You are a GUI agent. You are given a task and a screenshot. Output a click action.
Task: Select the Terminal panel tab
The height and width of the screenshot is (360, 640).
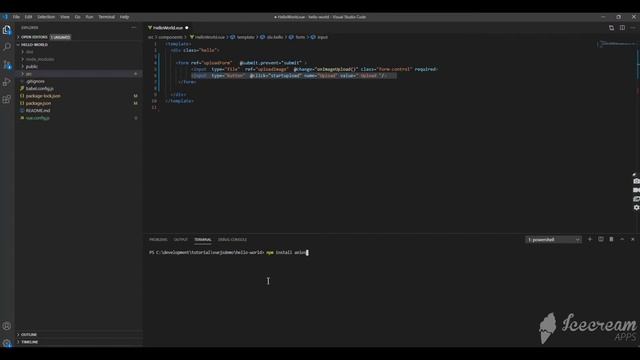(202, 240)
